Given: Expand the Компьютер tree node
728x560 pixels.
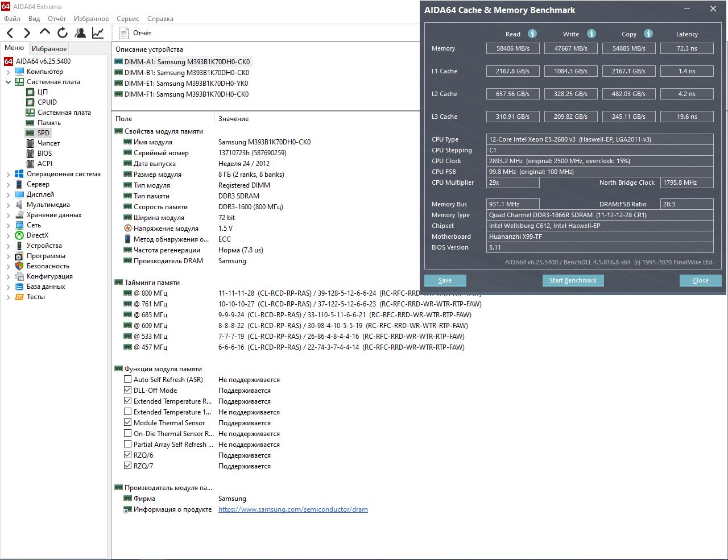Looking at the screenshot, I should 8,72.
